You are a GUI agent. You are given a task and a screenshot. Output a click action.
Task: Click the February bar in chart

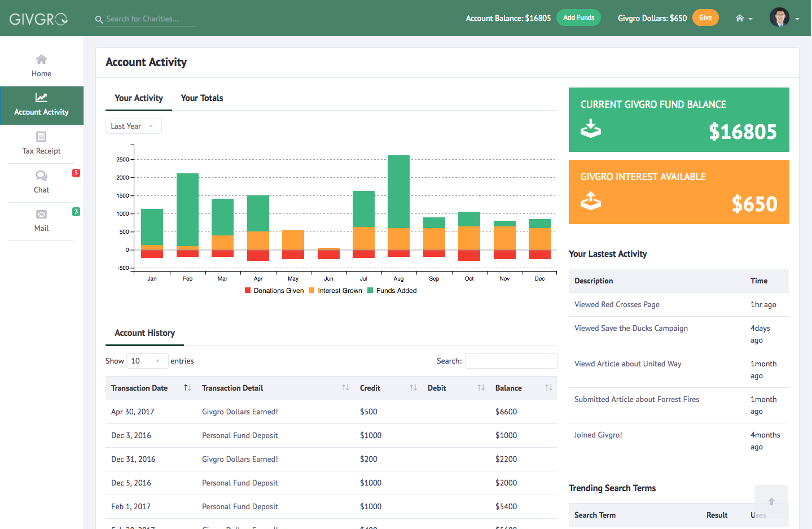(187, 215)
